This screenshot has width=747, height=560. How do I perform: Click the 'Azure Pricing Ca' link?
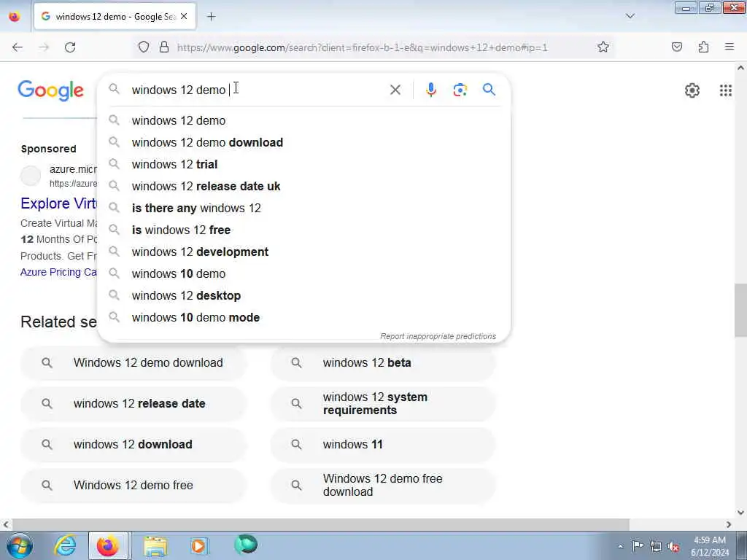(58, 272)
